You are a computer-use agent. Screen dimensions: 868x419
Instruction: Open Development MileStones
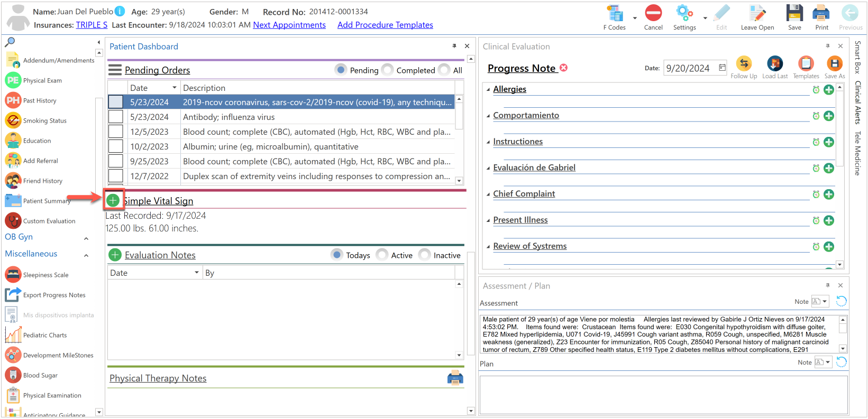[49, 355]
